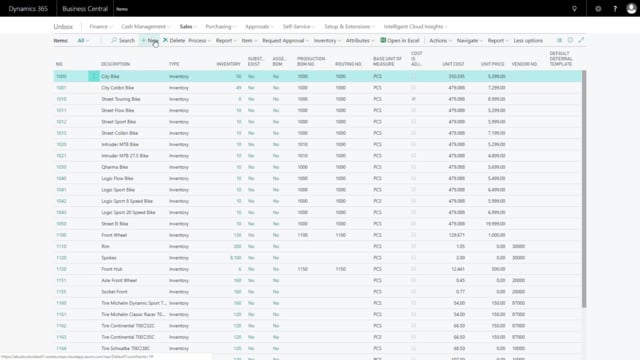Create a new item with the plus New action
This screenshot has height=360, width=640.
pos(149,40)
